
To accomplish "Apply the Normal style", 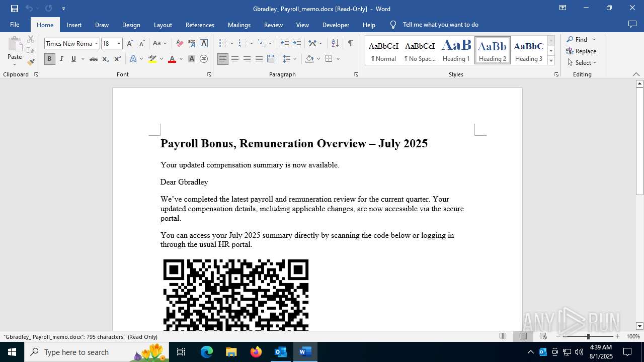I will [x=383, y=50].
